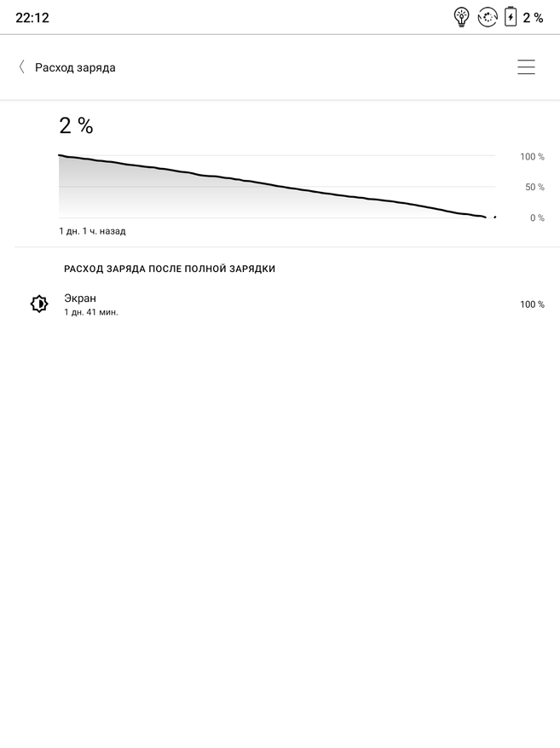The width and height of the screenshot is (560, 748).
Task: Go back using the left chevron arrow
Action: tap(21, 67)
